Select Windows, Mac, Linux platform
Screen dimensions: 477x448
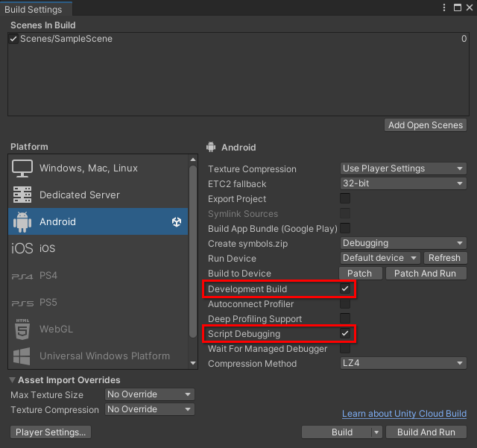pos(98,168)
